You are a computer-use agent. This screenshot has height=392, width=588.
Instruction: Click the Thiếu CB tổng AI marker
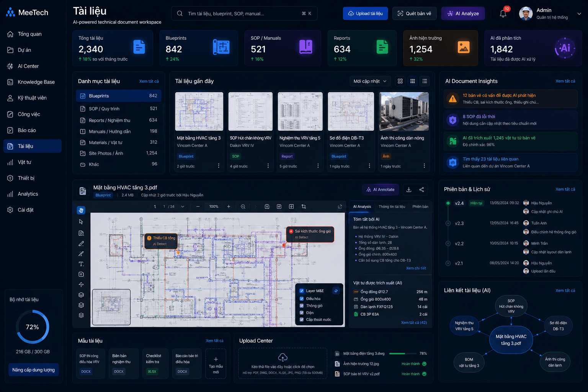[161, 240]
